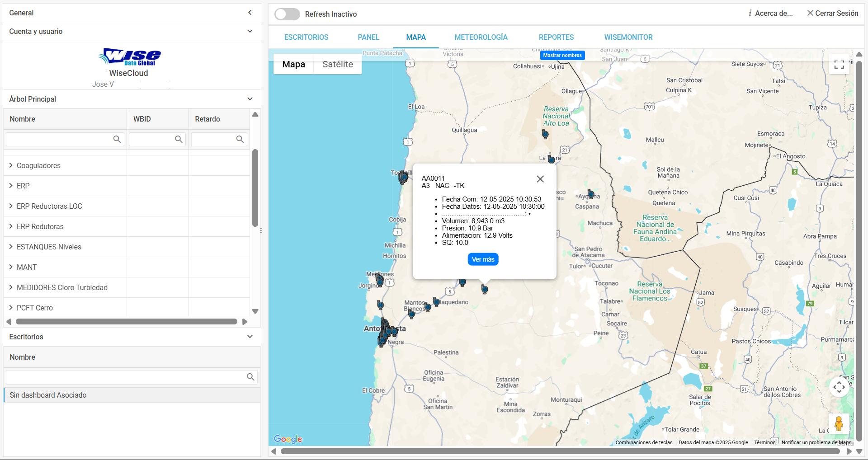The image size is (868, 460).
Task: Expand the MANT tree node
Action: point(11,267)
